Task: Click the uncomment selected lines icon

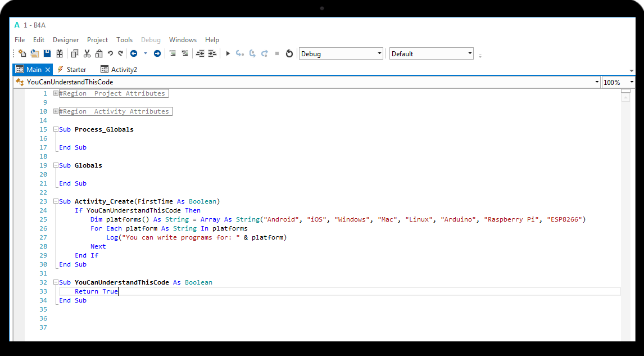Action: click(x=185, y=53)
